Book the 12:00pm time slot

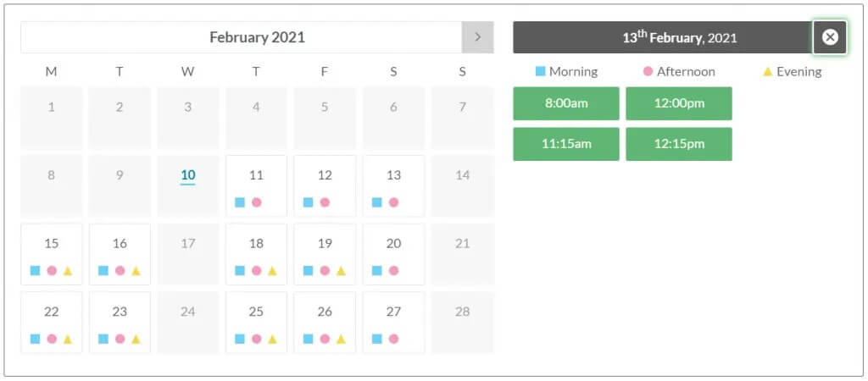point(679,103)
